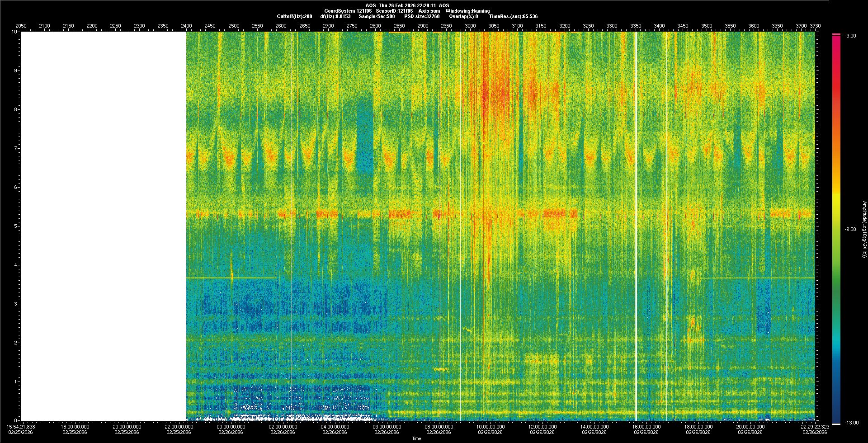Screen dimensions: 868x443
Task: Click the Cuttoff(Hz):200 header text
Action: (294, 16)
